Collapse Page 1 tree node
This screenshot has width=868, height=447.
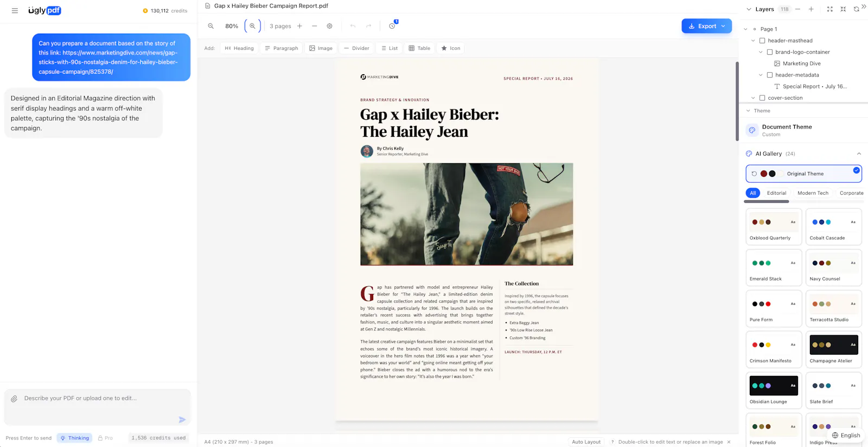tap(746, 29)
